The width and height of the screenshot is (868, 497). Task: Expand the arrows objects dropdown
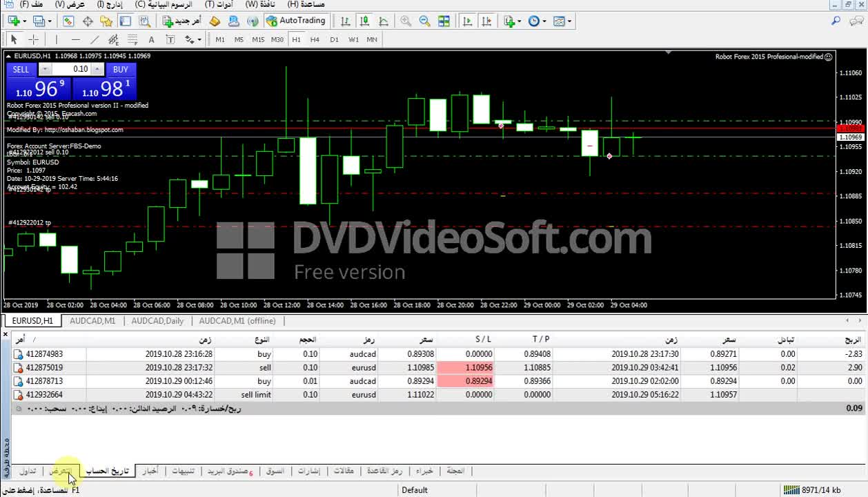point(199,39)
